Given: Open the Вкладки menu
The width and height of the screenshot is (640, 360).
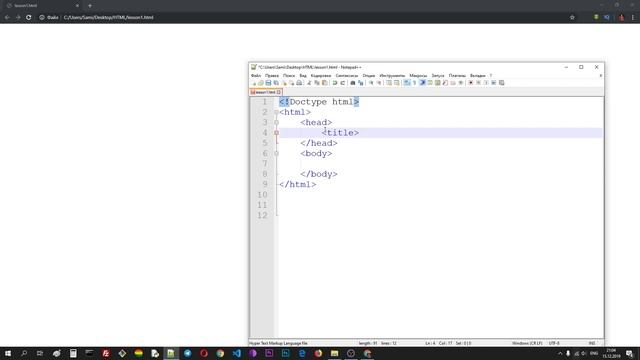Looking at the screenshot, I should pyautogui.click(x=478, y=76).
